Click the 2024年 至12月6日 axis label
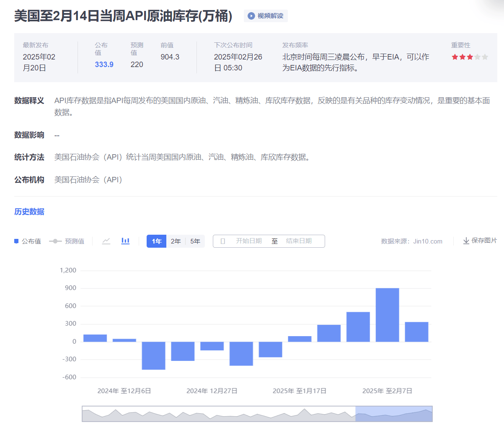The width and height of the screenshot is (504, 443). [x=124, y=391]
